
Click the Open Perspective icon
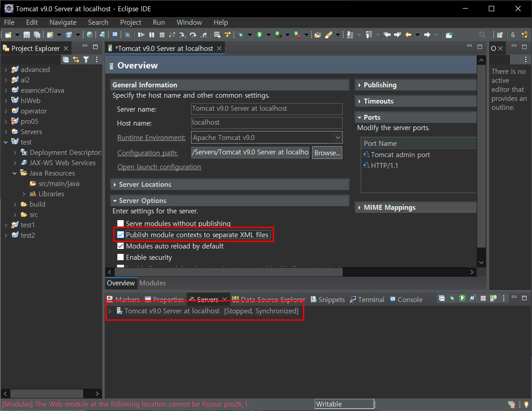coord(500,35)
